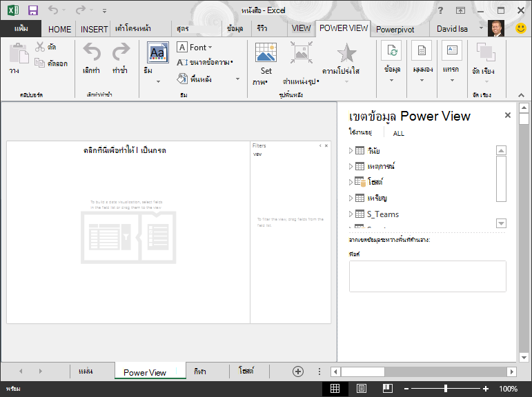Image resolution: width=532 pixels, height=397 pixels.
Task: Click the Excel application icon
Action: (13, 10)
